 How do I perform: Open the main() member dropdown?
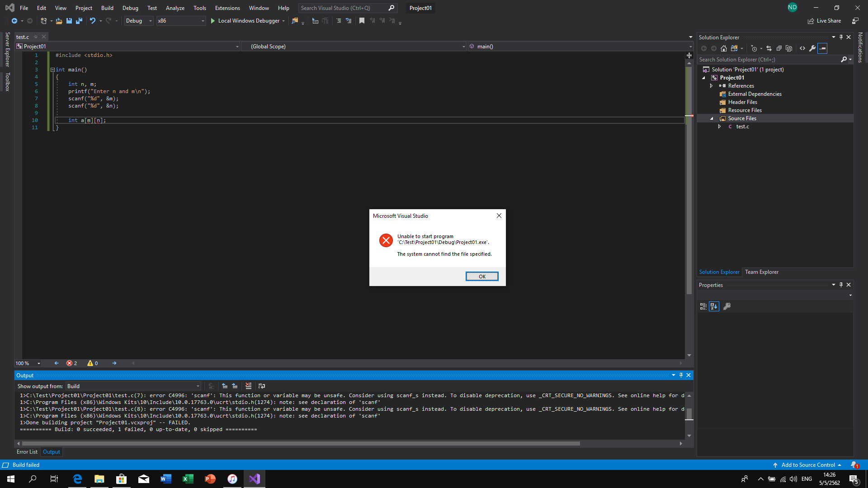pyautogui.click(x=580, y=47)
